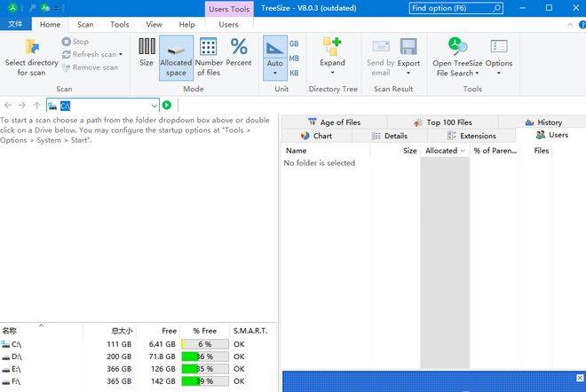The image size is (586, 392).
Task: Open Refresh scan dropdown arrow
Action: (x=121, y=54)
